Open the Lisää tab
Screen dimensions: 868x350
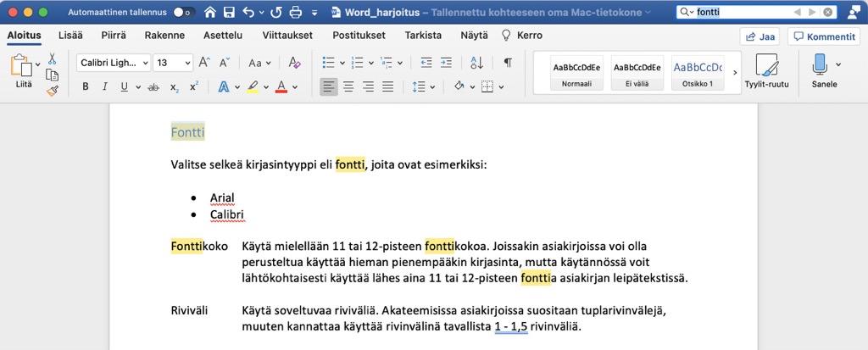[x=71, y=36]
